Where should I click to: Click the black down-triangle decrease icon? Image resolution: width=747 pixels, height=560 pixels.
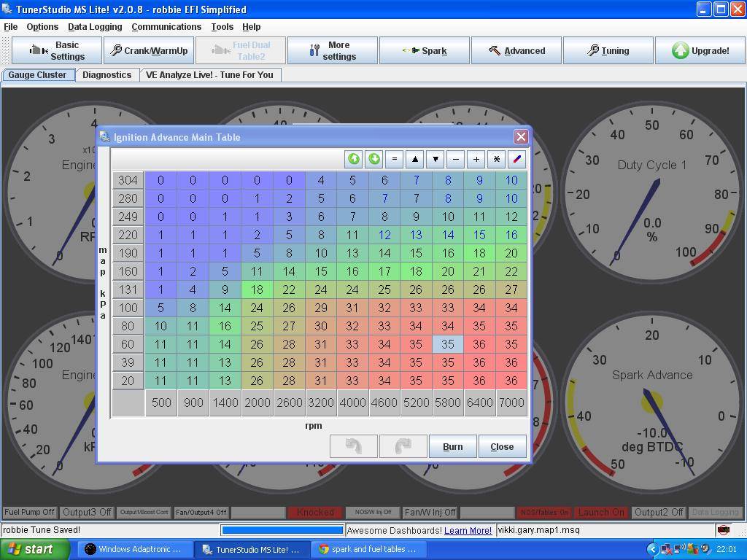(436, 159)
